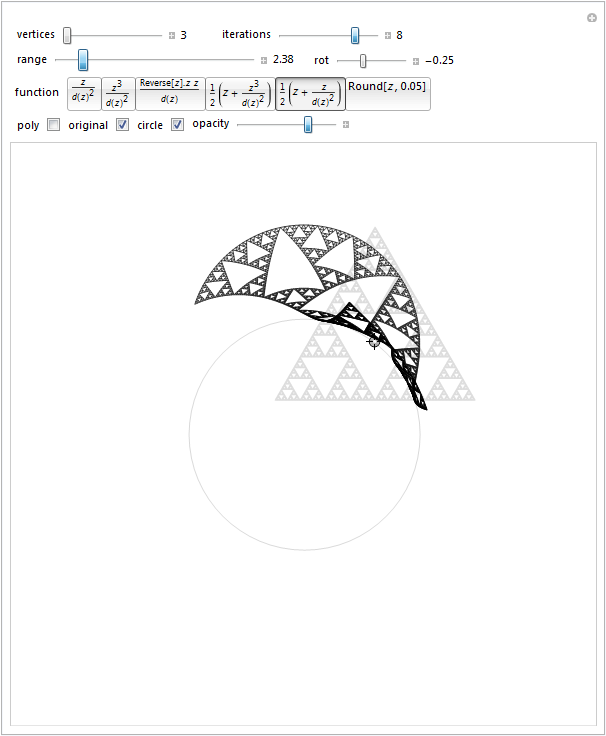The height and width of the screenshot is (736, 606).
Task: Click the iterations slider thumb
Action: coord(355,35)
